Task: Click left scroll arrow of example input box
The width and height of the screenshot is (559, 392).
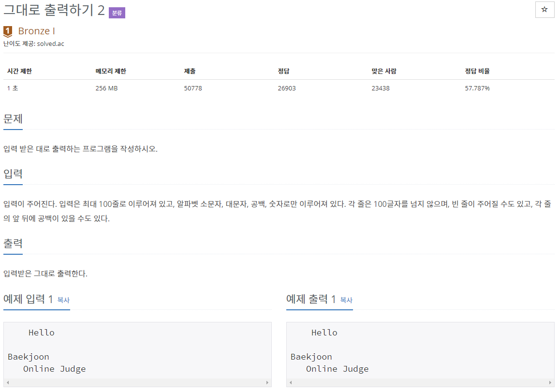Action: pos(8,383)
